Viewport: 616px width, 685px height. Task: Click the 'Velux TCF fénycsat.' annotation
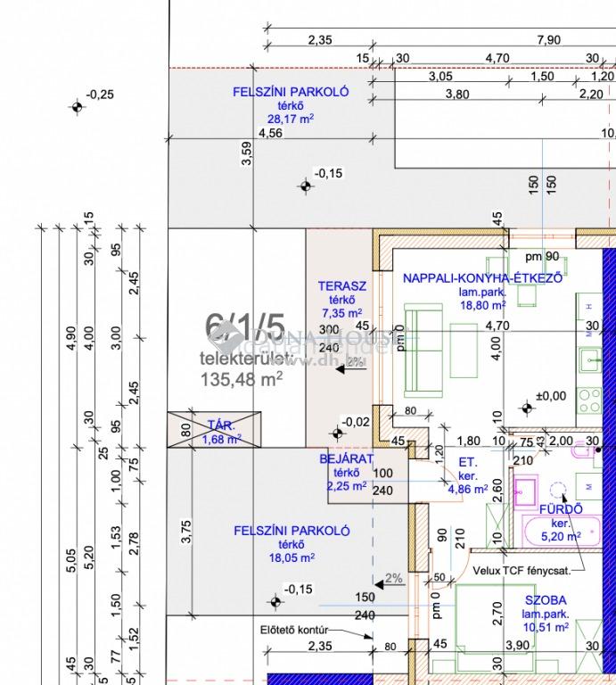point(522,571)
